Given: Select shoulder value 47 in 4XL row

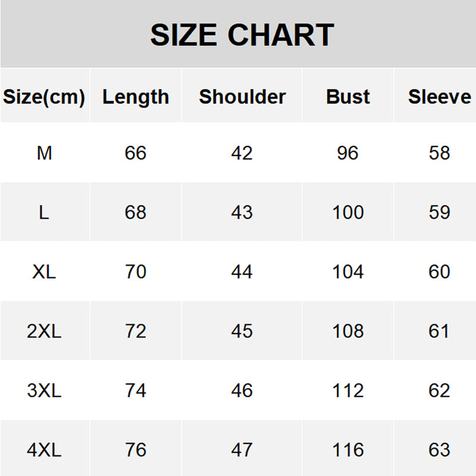Looking at the screenshot, I should pos(242,450).
